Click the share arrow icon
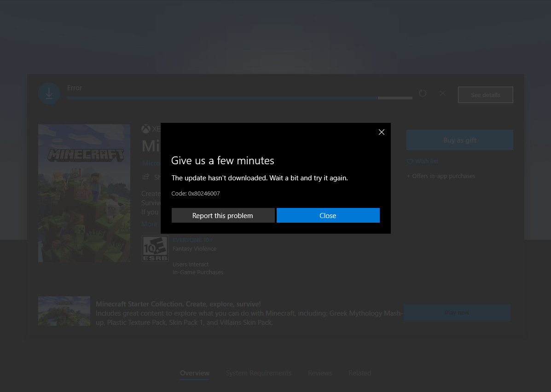This screenshot has width=551, height=392. click(146, 177)
